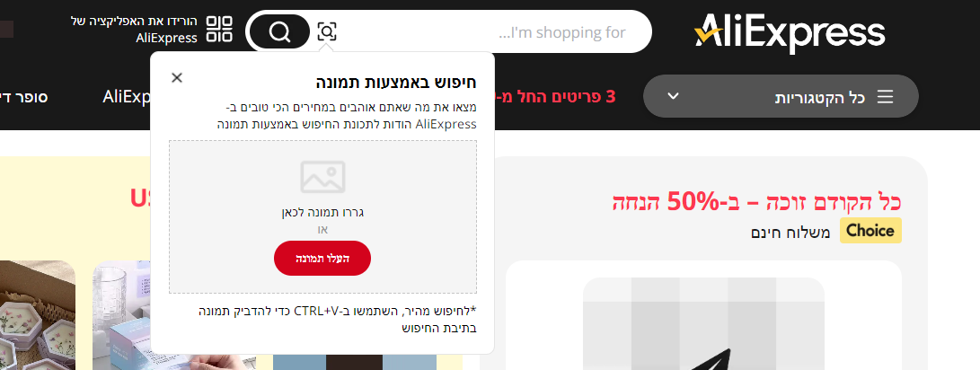The width and height of the screenshot is (980, 370).
Task: Click the drag-image drop zone area
Action: coord(322,216)
